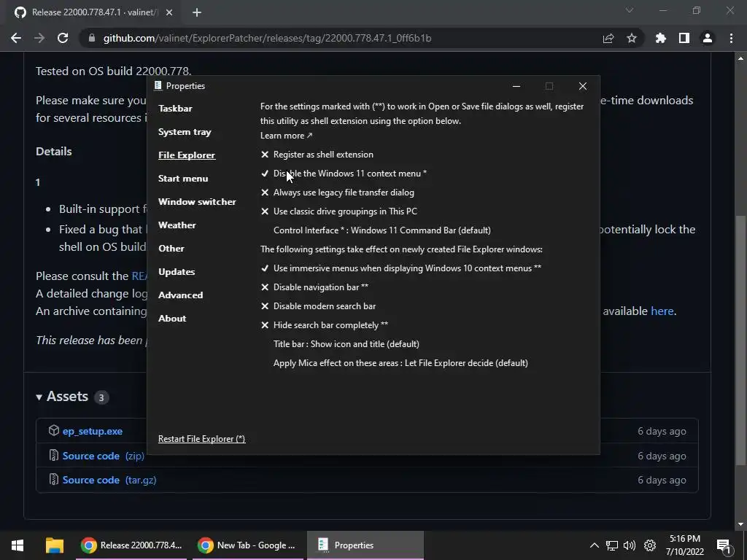Screen dimensions: 747x560
Task: Select About in Properties sidebar
Action: coord(172,319)
